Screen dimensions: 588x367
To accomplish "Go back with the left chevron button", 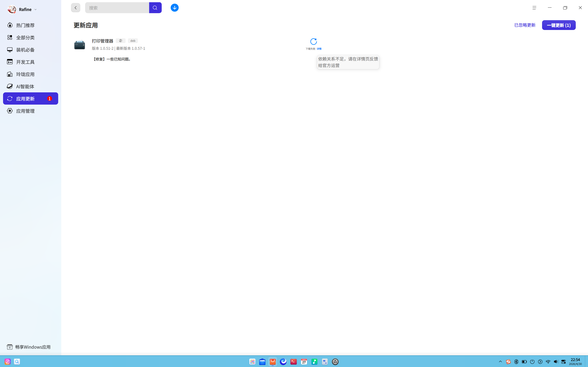I will (76, 8).
